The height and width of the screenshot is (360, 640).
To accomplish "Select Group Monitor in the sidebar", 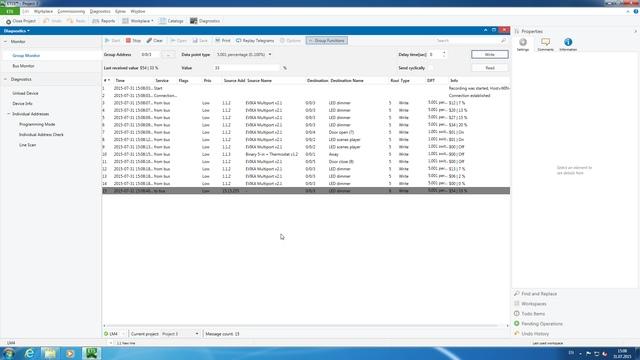I will click(x=26, y=56).
